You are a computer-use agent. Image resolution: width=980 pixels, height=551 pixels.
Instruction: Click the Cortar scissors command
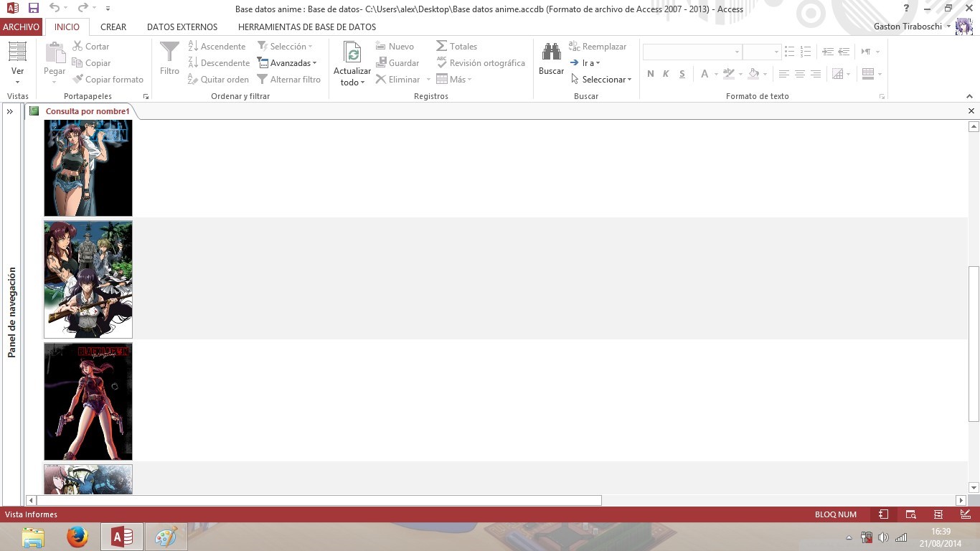(x=90, y=46)
